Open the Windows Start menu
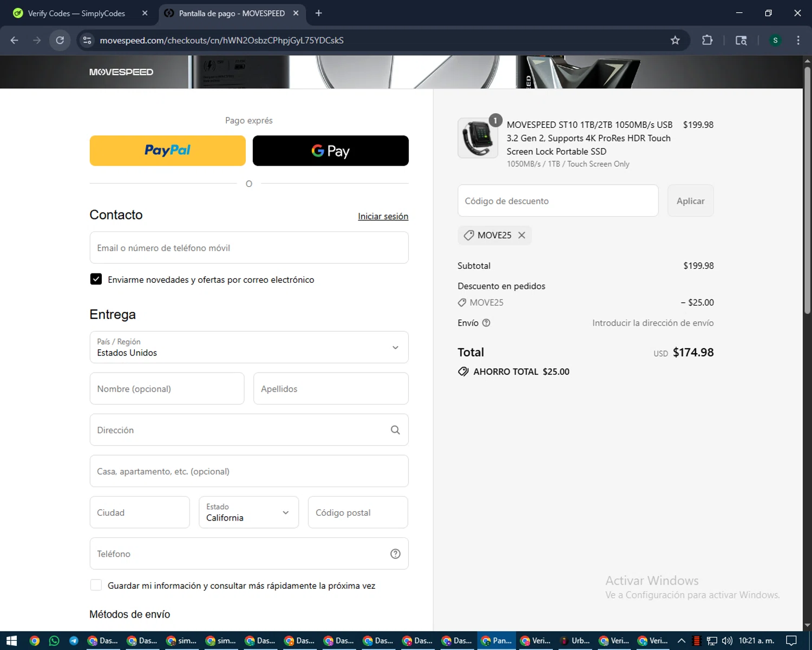 12,641
